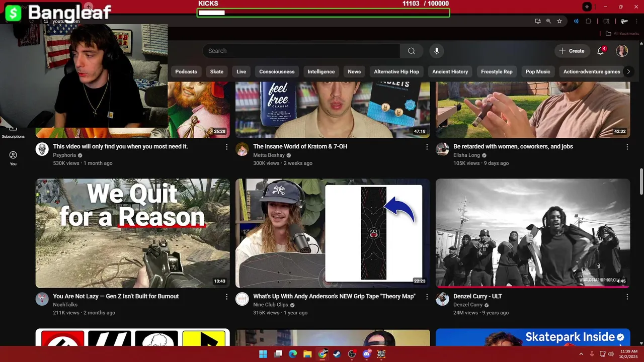
Task: Open the Chrome profile avatar
Action: 624,21
